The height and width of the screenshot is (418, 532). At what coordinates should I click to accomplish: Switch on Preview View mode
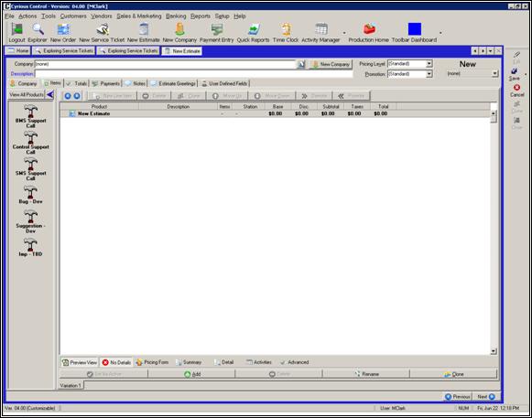click(80, 362)
